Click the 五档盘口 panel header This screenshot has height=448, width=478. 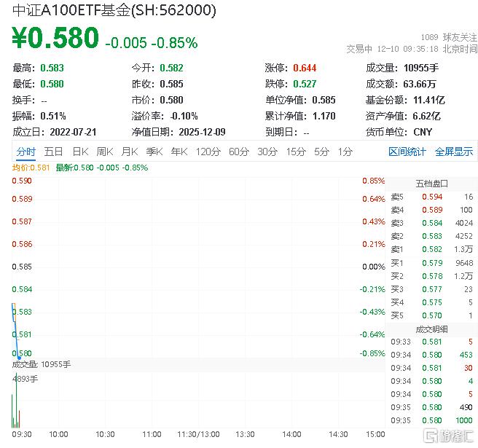pos(431,184)
